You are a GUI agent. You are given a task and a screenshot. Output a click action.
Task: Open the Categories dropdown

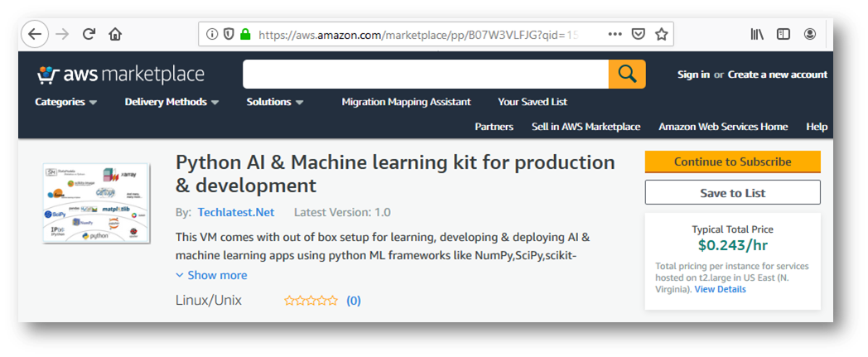tap(66, 102)
